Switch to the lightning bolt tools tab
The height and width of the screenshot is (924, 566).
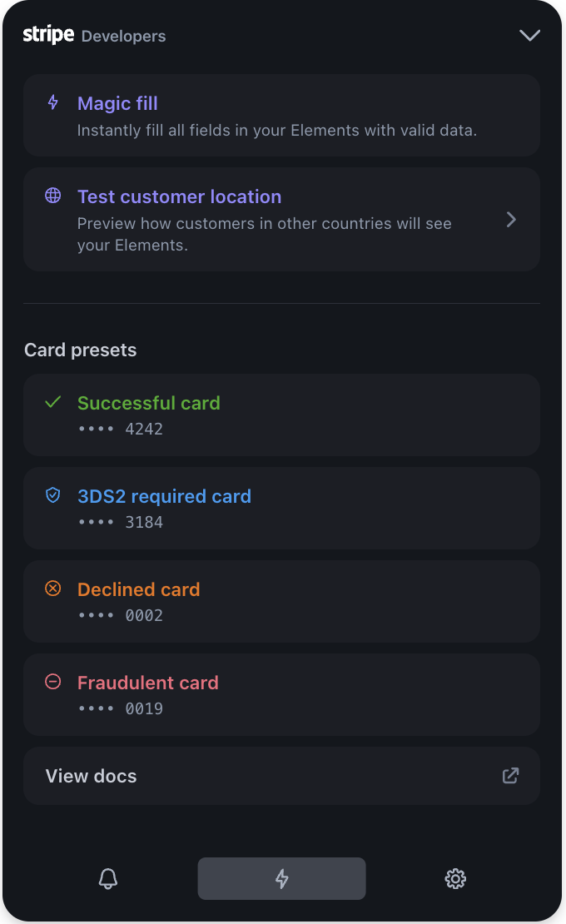[x=281, y=878]
